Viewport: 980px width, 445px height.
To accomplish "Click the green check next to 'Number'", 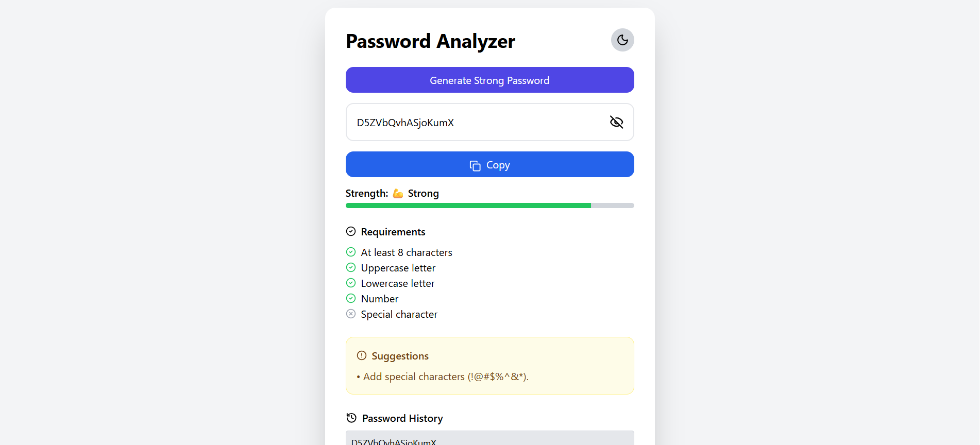I will [351, 298].
